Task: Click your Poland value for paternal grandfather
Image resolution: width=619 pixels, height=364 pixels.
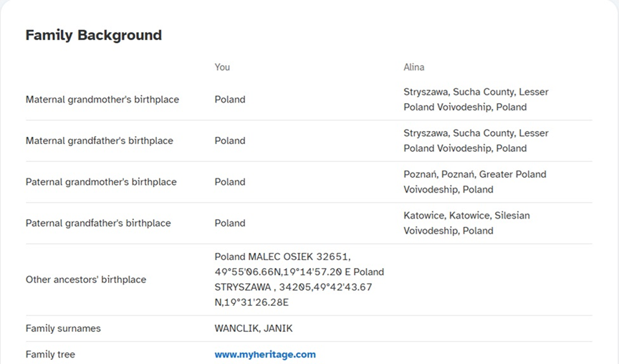Action: tap(230, 224)
